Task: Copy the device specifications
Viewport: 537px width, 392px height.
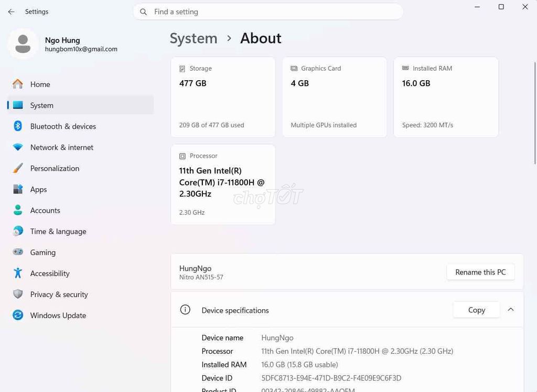Action: [x=476, y=310]
